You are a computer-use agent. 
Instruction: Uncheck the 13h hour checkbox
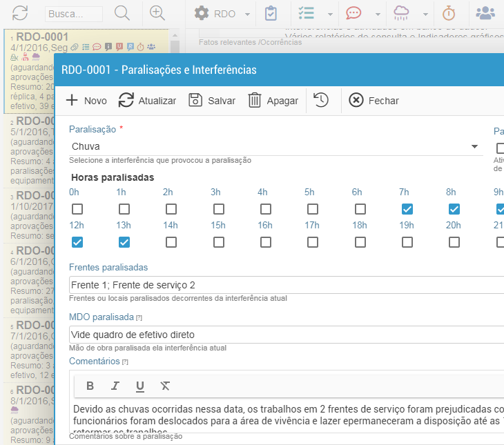(x=124, y=242)
